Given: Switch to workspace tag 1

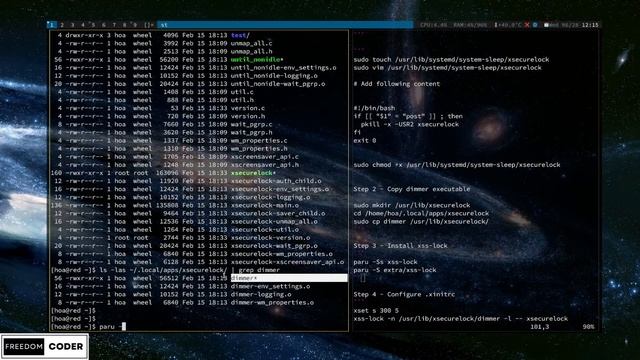Looking at the screenshot, I should pyautogui.click(x=52, y=25).
